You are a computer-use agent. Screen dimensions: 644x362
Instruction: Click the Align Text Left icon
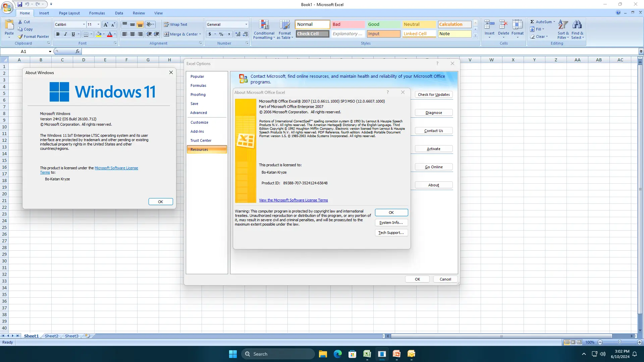point(124,34)
